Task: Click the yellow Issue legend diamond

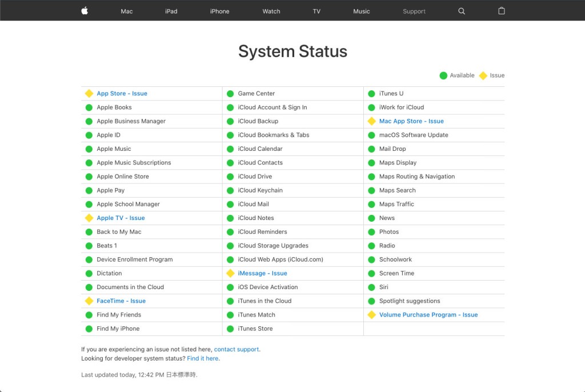Action: [x=483, y=76]
